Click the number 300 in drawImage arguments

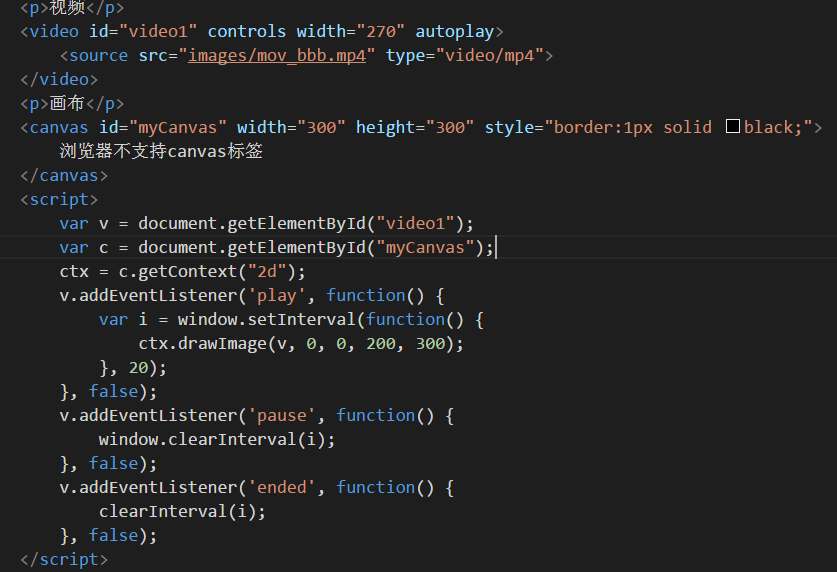[x=430, y=344]
